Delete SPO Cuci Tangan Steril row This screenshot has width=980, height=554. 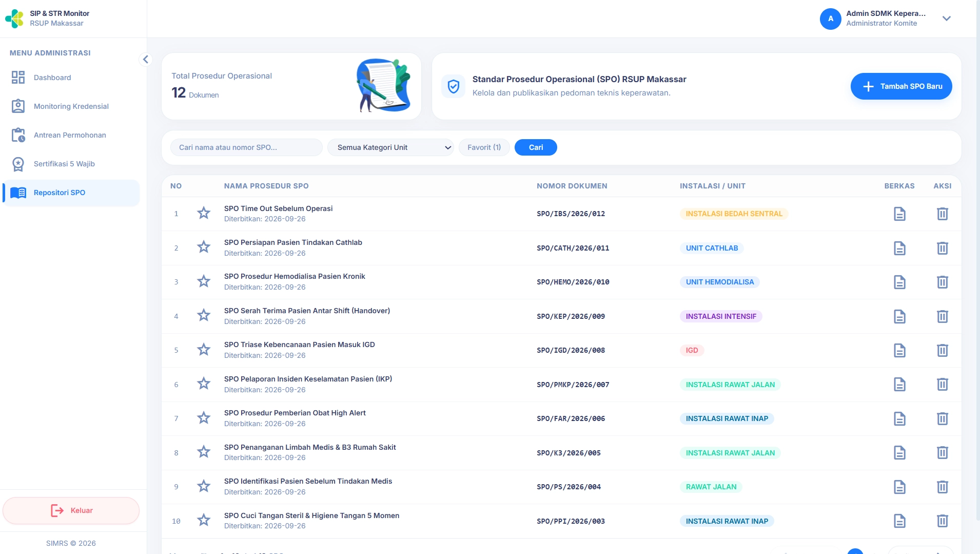coord(943,521)
